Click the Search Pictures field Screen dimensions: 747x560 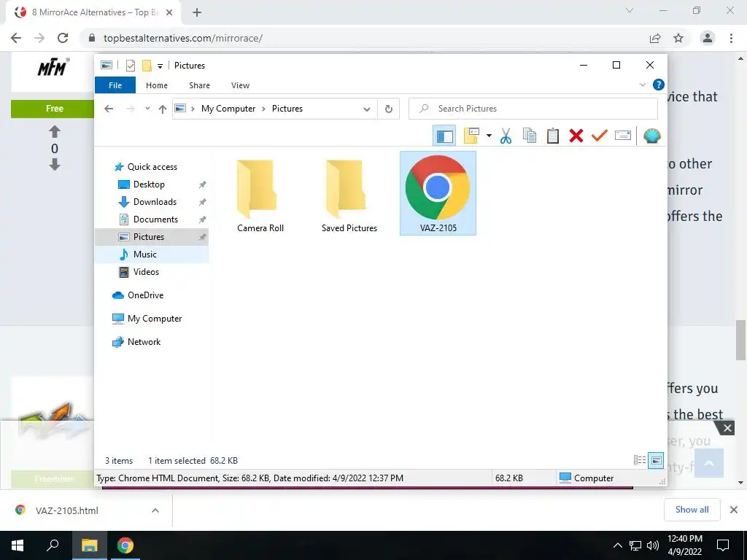click(x=533, y=109)
